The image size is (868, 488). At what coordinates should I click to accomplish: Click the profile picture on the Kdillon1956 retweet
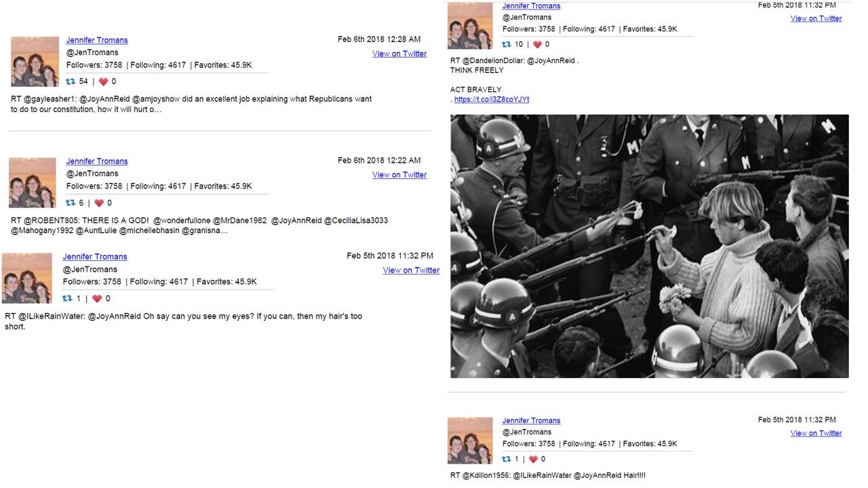click(470, 441)
